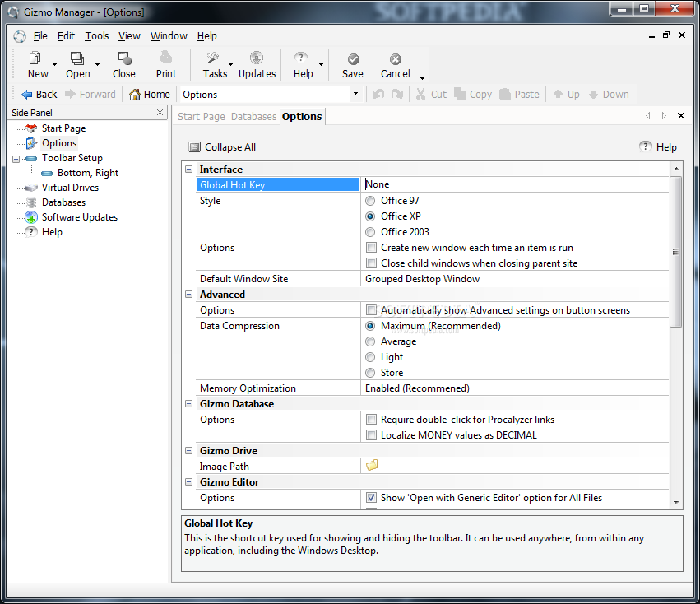Click the Forward navigation arrow

coord(70,94)
